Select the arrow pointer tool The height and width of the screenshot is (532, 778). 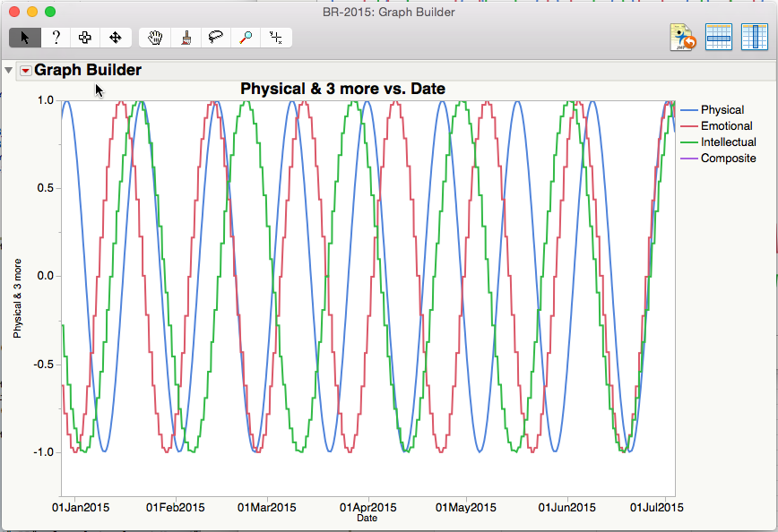pos(24,38)
